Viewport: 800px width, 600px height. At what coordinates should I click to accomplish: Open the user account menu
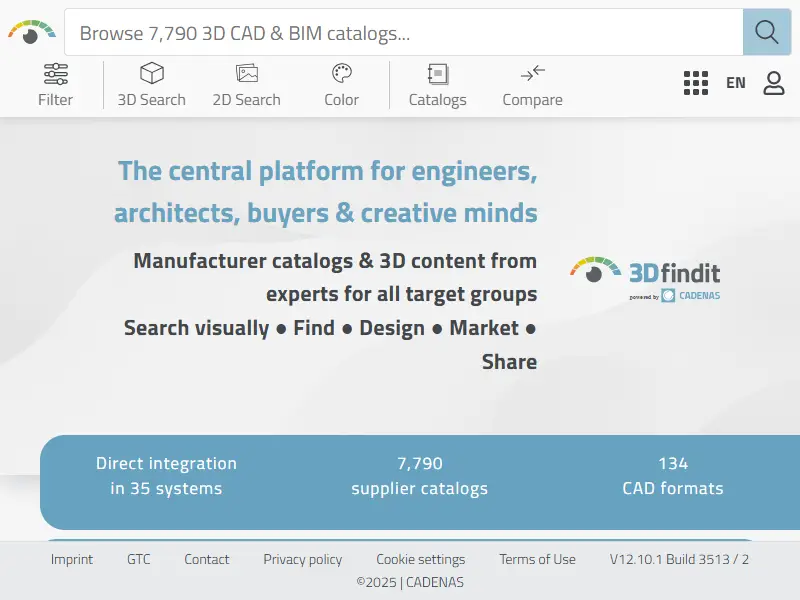pos(773,83)
